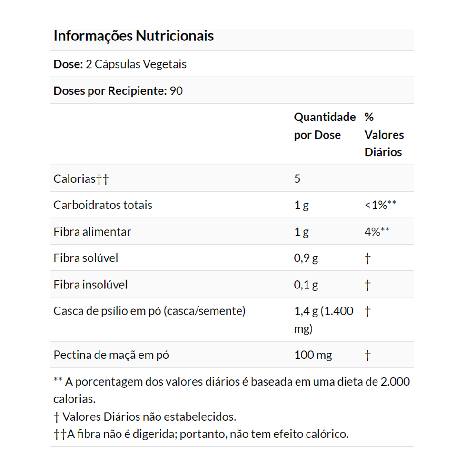The width and height of the screenshot is (476, 476).
Task: Select the Fibra solúvel label
Action: pos(86,258)
